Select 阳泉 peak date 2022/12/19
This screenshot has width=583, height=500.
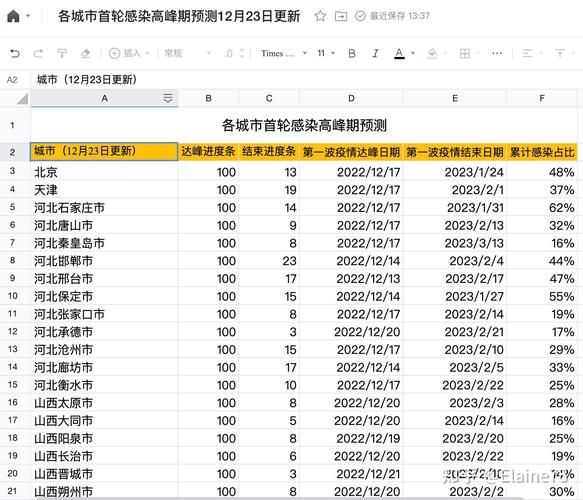pyautogui.click(x=351, y=438)
